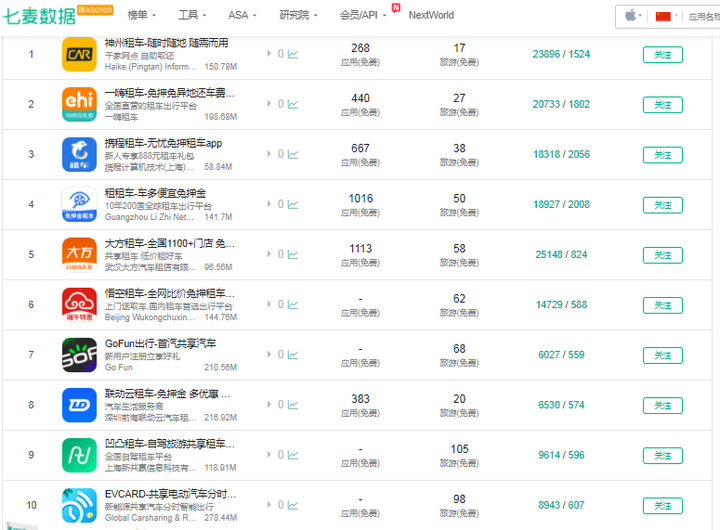Select the Apple platform icon
This screenshot has height=530, width=720.
(630, 16)
